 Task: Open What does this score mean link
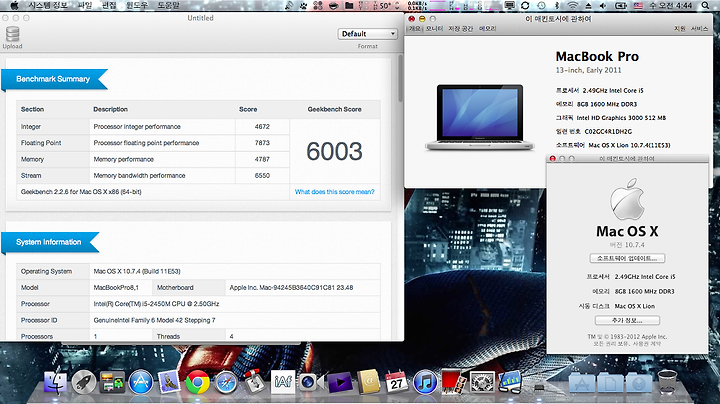coord(334,192)
